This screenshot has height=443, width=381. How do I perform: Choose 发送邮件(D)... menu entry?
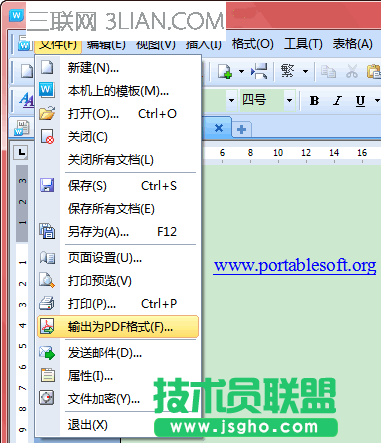click(118, 353)
